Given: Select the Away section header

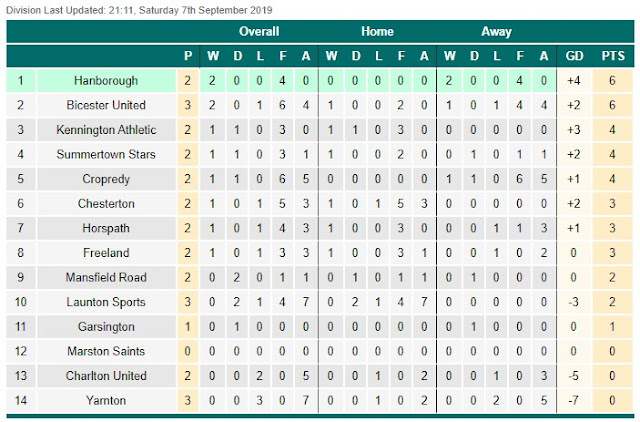Looking at the screenshot, I should [x=496, y=31].
